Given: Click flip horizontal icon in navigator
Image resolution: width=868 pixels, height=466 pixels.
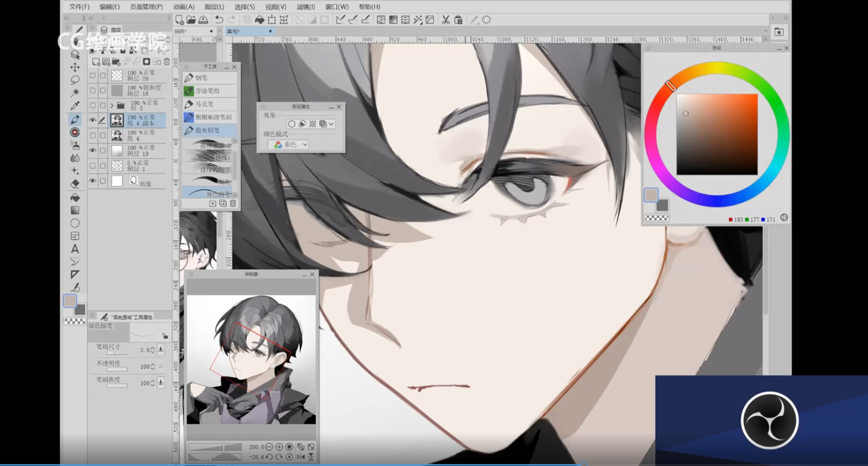Looking at the screenshot, I should [x=300, y=457].
